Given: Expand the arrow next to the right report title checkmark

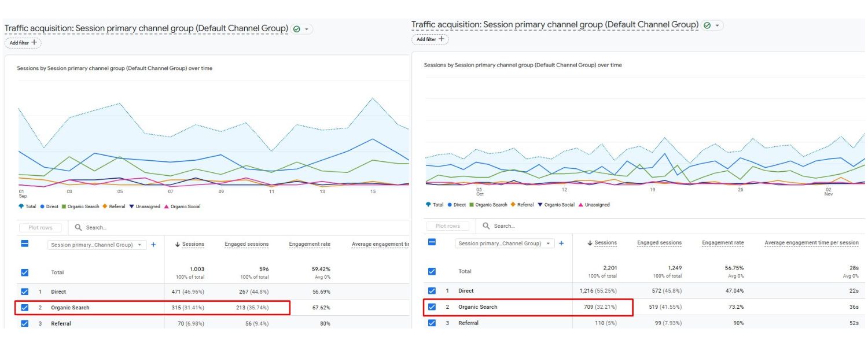Looking at the screenshot, I should (718, 25).
